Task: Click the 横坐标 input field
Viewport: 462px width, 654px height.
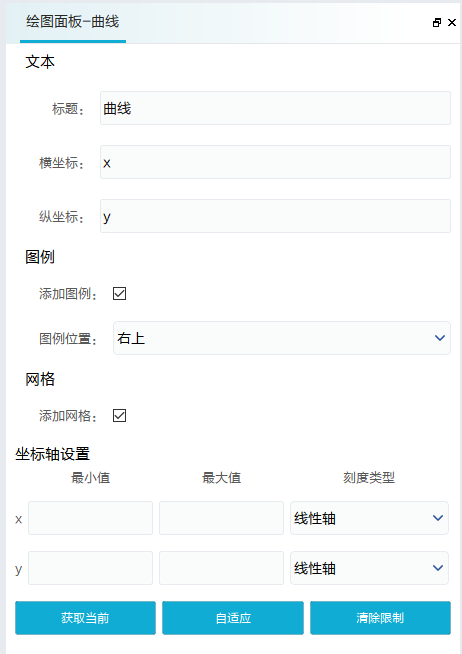Action: (276, 162)
